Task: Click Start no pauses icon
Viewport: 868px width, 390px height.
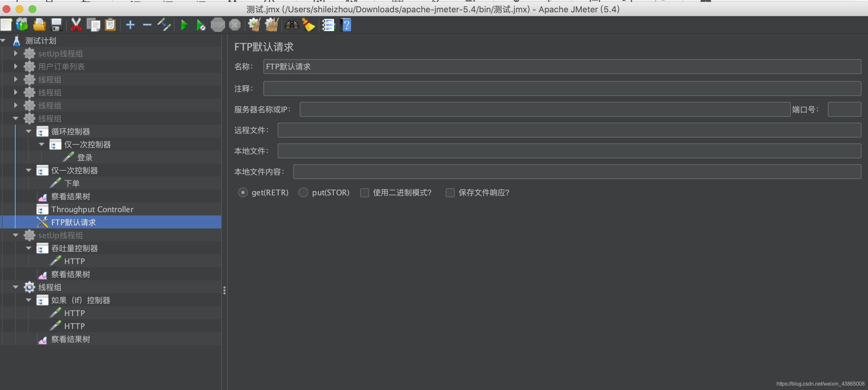Action: click(x=201, y=25)
